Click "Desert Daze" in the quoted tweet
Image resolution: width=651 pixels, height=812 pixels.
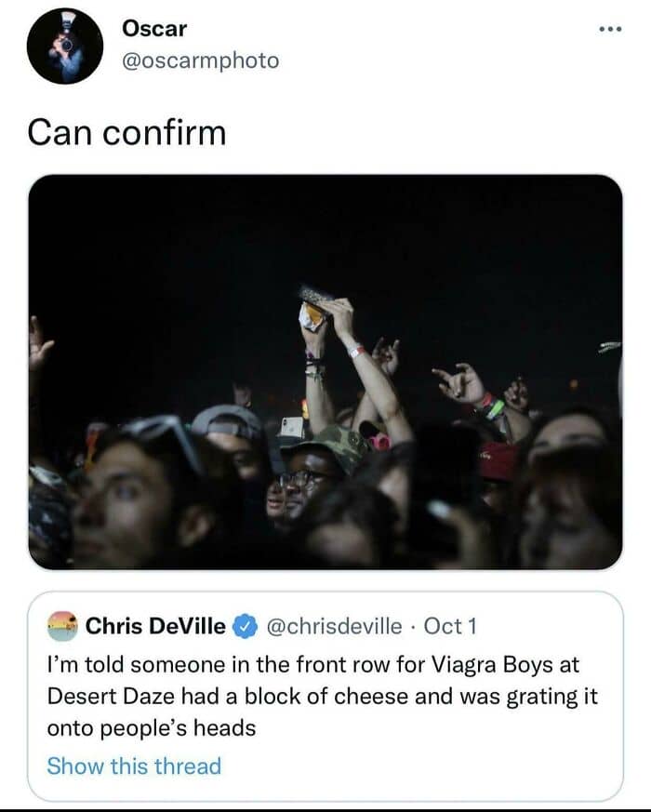coord(103,697)
